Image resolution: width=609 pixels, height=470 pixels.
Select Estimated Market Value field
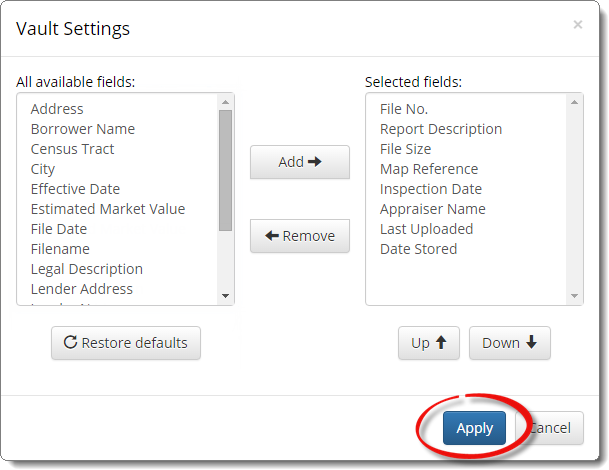pos(108,209)
